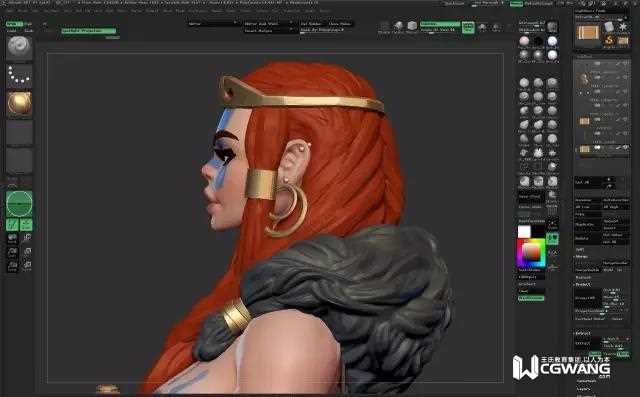Click the icon above the material spheres
This screenshot has height=397, width=640.
[552, 27]
